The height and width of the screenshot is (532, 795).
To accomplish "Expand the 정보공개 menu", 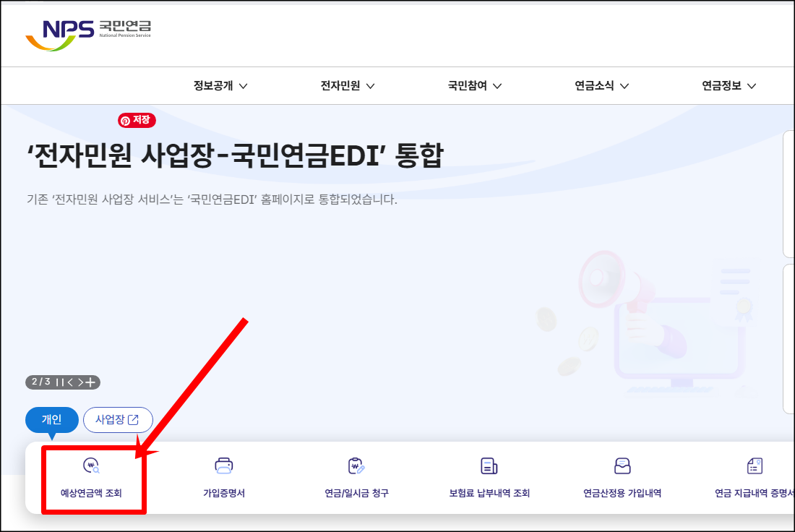I will 220,86.
